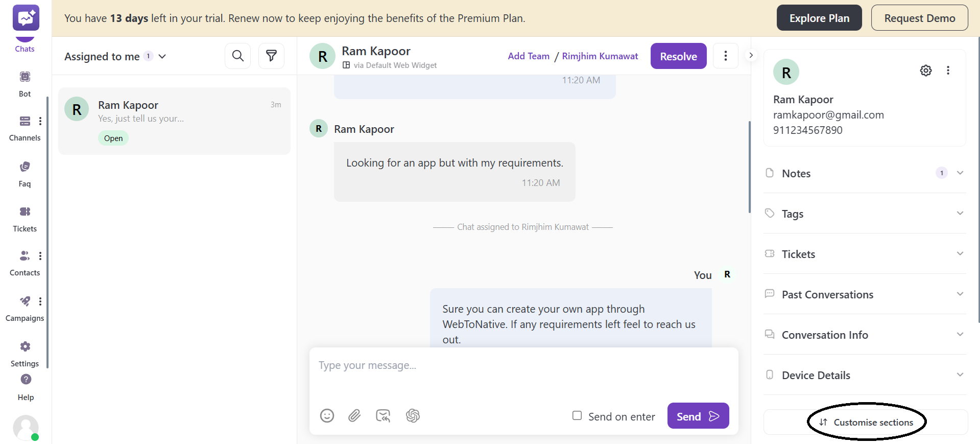The image size is (980, 444).
Task: Expand the Past Conversations section
Action: point(960,294)
